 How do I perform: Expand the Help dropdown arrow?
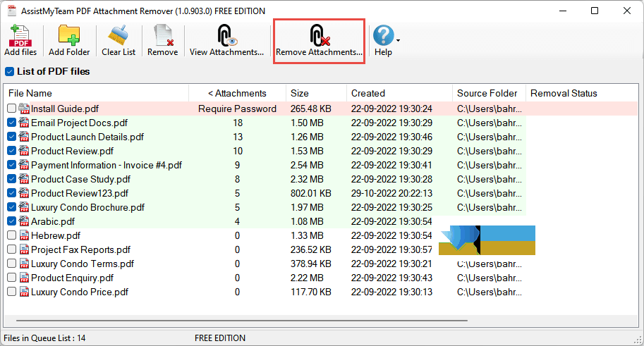(x=398, y=41)
